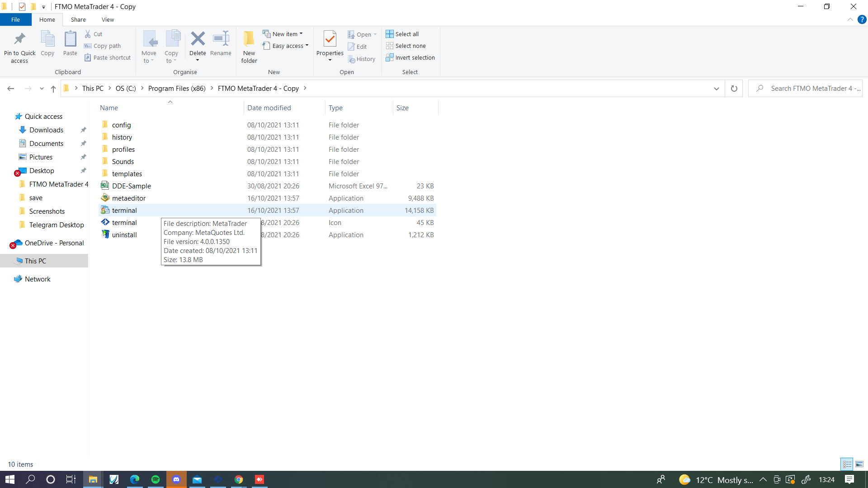Open the File menu tab
The width and height of the screenshot is (868, 488).
pos(16,19)
